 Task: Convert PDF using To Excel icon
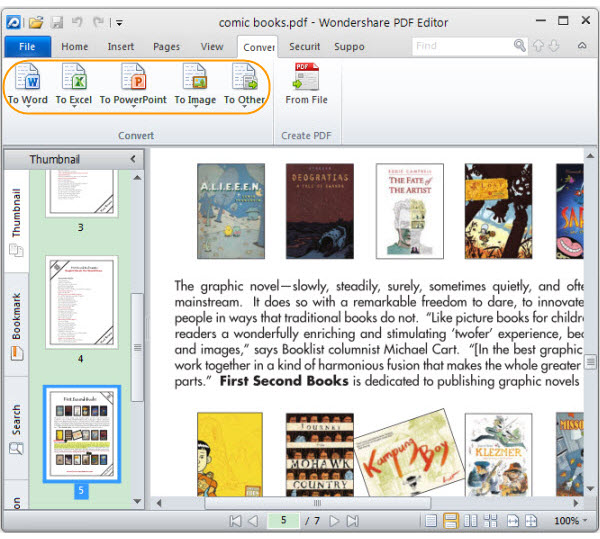74,78
